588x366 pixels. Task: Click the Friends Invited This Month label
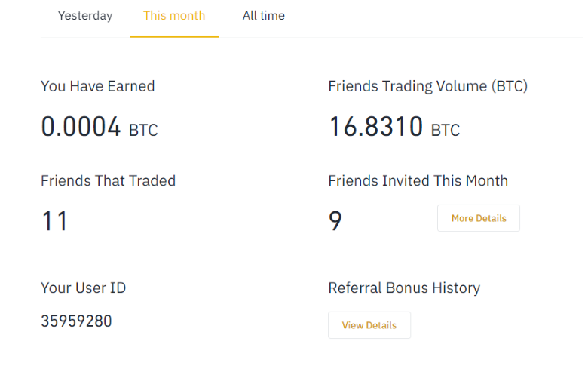click(x=418, y=181)
